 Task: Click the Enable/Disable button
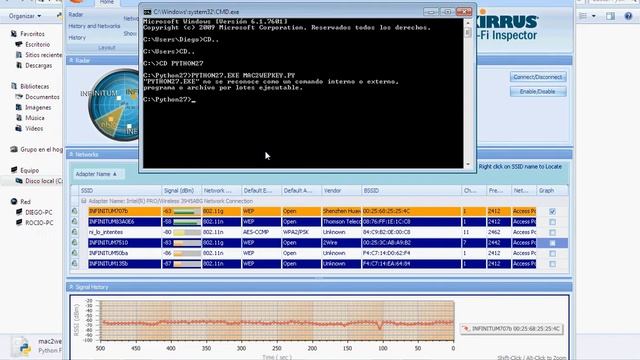pos(538,91)
